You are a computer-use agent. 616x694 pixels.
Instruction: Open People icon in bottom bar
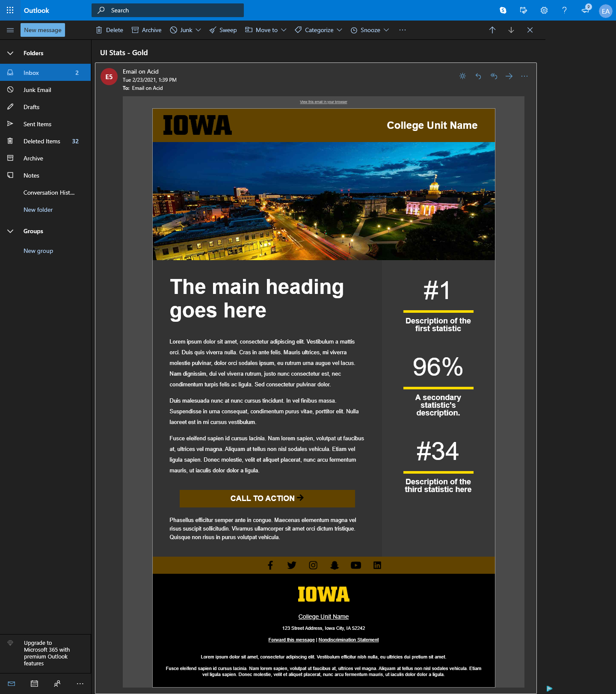(57, 684)
